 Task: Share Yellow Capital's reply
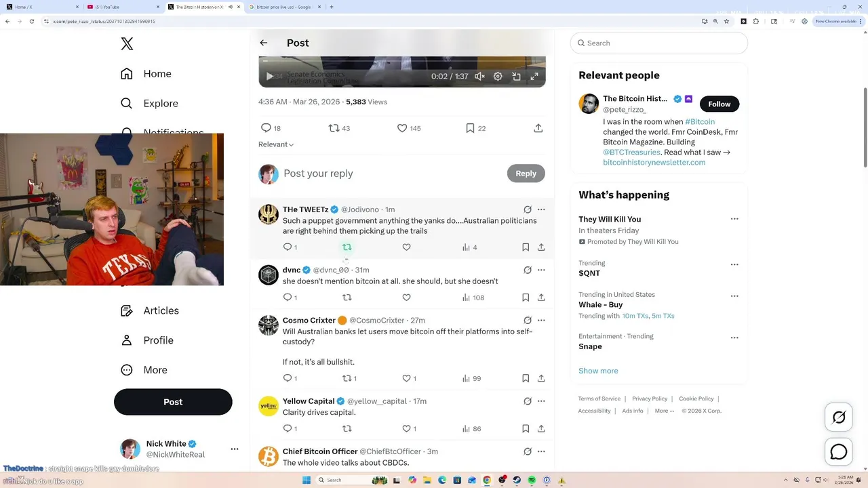(x=541, y=428)
